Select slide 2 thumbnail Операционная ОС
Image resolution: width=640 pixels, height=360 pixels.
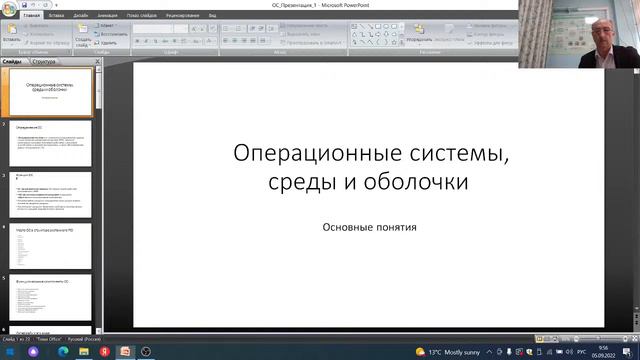[x=51, y=143]
